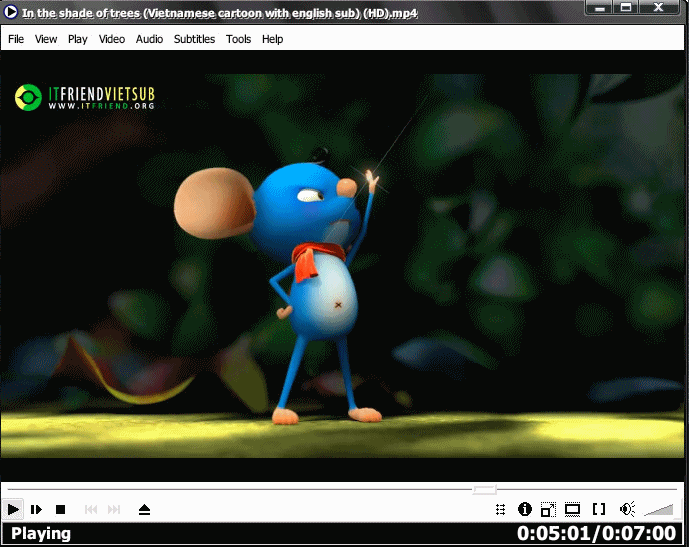Image resolution: width=689 pixels, height=547 pixels.
Task: Minimize the player window
Action: coord(599,8)
